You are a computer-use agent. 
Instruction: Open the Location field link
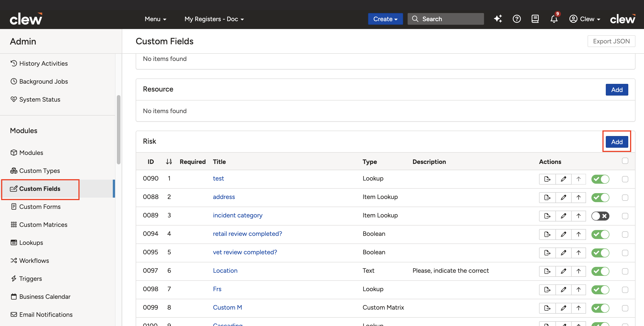pos(225,271)
